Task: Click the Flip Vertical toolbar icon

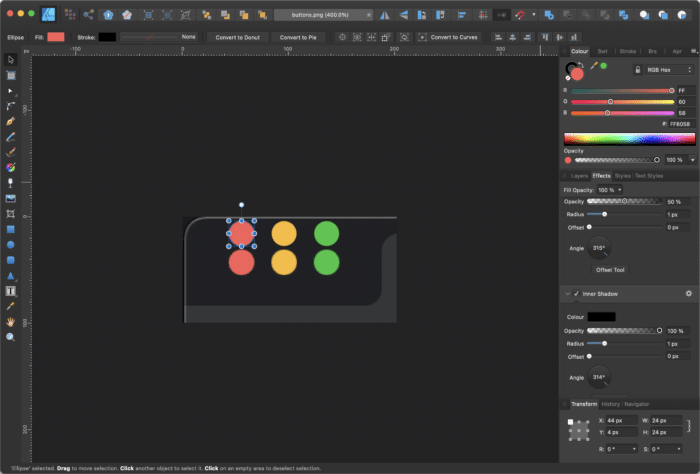Action: [x=403, y=15]
